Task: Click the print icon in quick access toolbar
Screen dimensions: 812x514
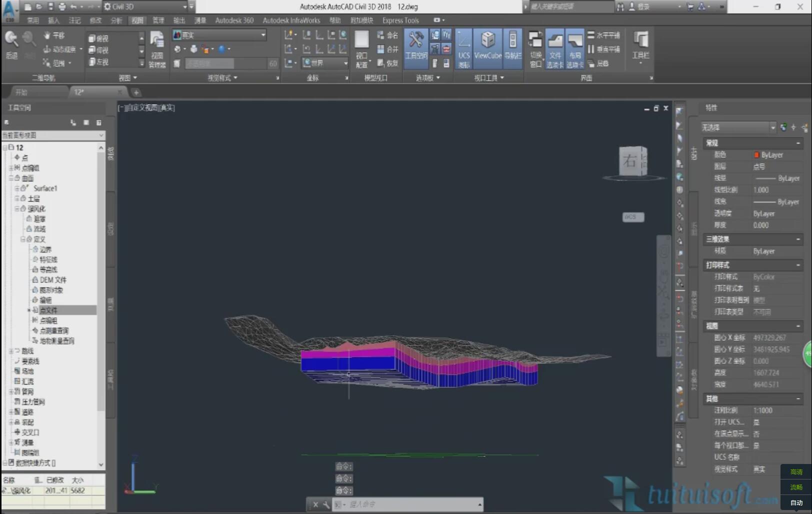Action: [62, 6]
